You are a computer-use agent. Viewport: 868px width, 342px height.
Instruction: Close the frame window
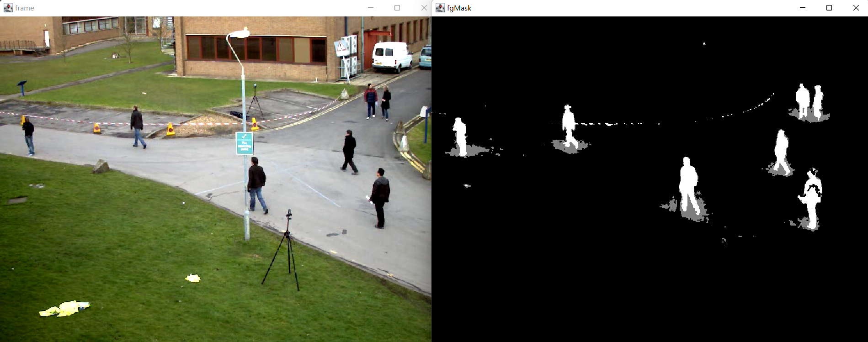pos(424,8)
